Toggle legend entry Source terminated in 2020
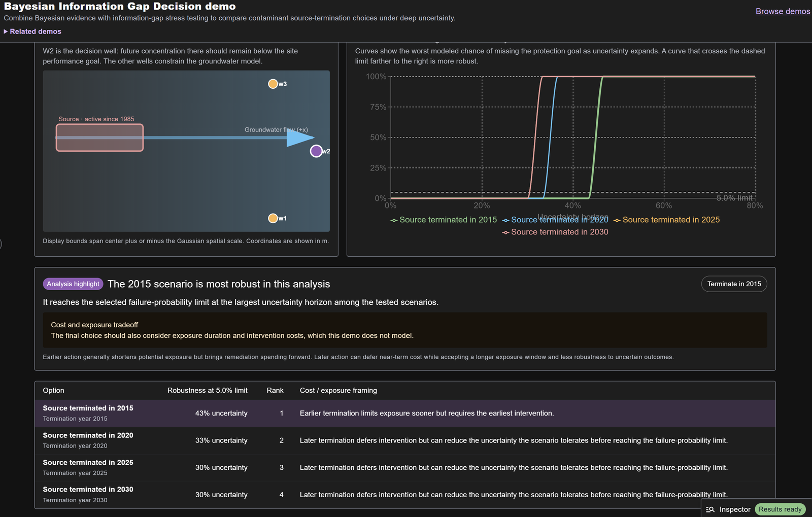This screenshot has height=517, width=812. click(555, 220)
